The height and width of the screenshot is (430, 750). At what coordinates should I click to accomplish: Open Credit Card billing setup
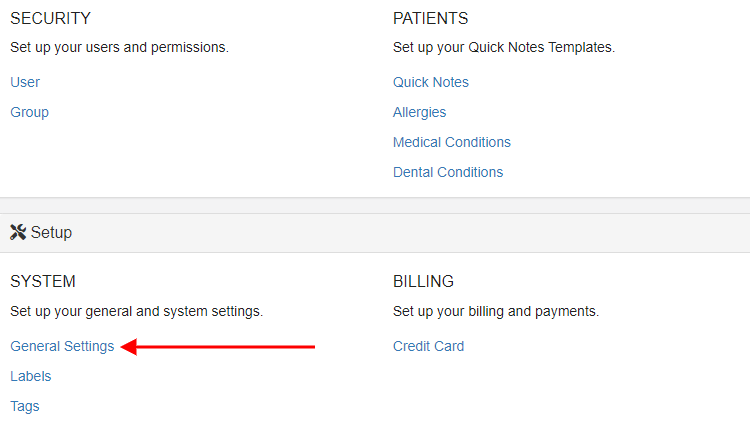[x=428, y=346]
